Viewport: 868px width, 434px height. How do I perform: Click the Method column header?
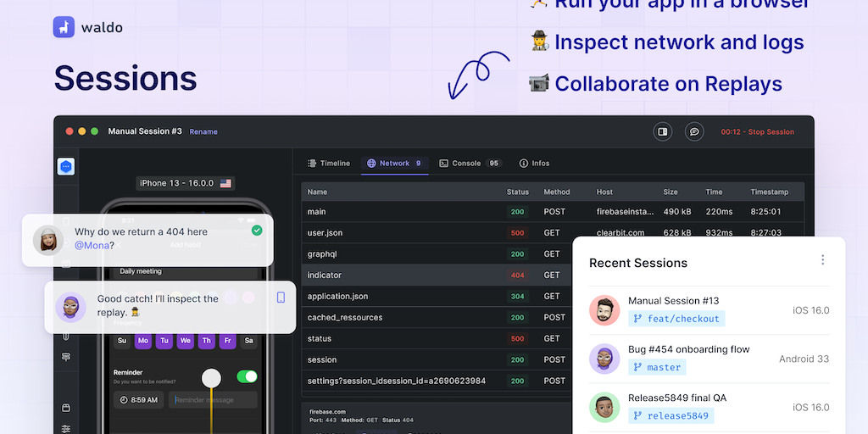556,192
